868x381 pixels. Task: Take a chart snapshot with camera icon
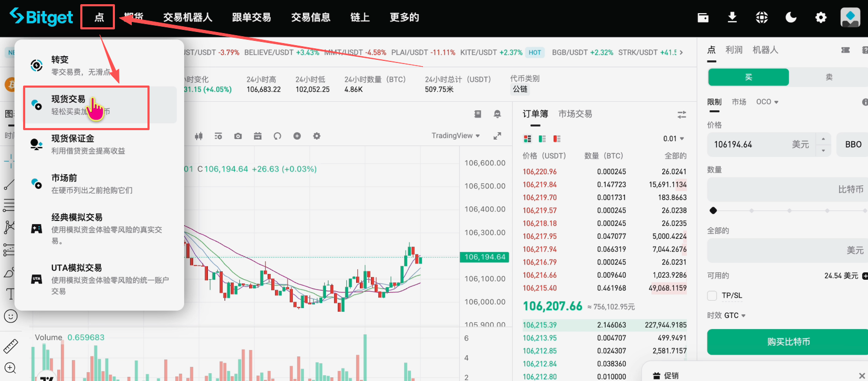pos(238,136)
